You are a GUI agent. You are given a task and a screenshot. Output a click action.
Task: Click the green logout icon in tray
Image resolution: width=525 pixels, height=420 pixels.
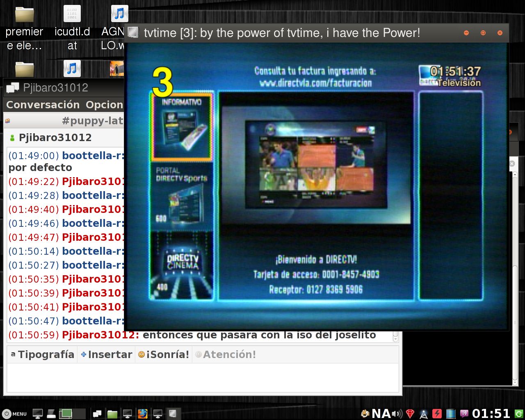pyautogui.click(x=519, y=414)
